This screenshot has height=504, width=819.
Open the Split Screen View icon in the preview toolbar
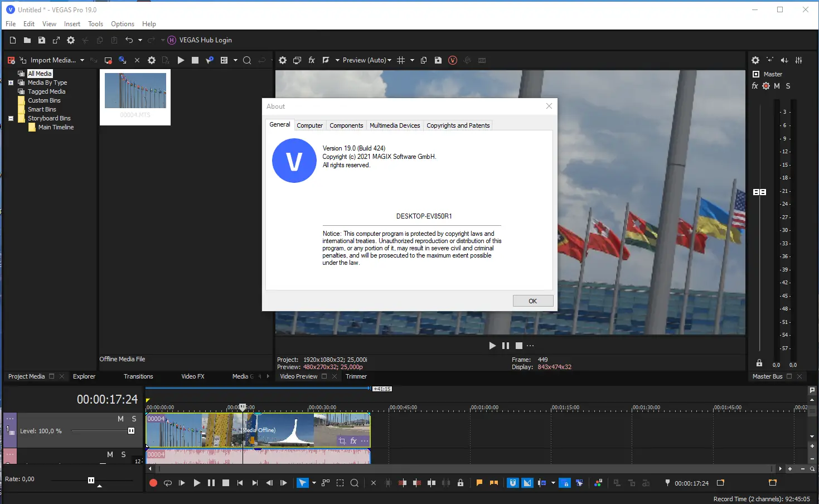[326, 60]
